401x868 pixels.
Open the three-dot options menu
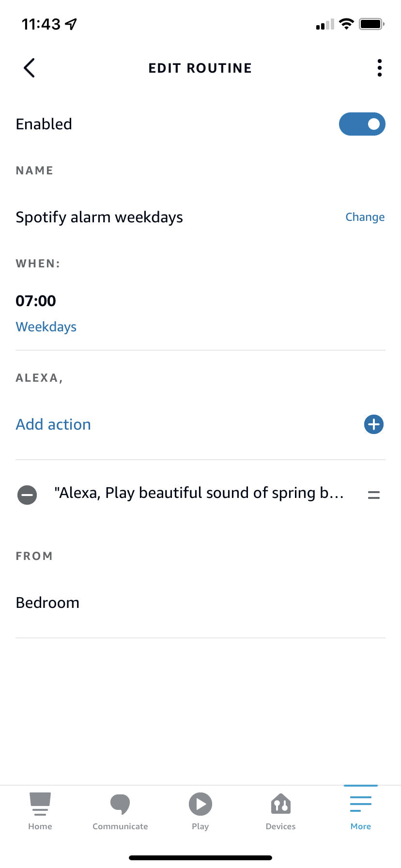pyautogui.click(x=379, y=68)
